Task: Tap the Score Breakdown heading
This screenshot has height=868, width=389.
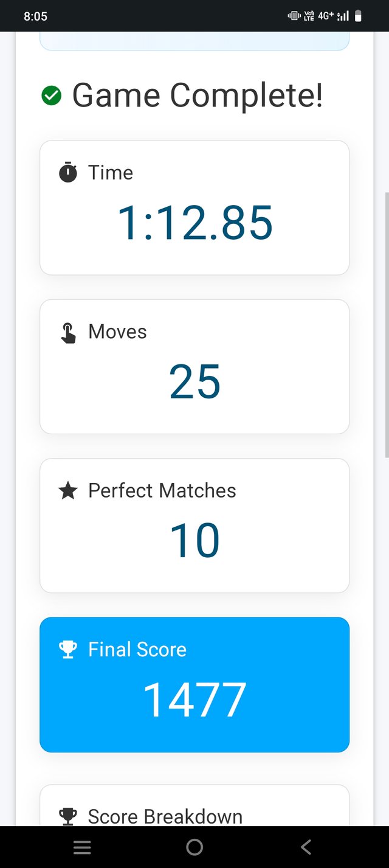Action: click(x=165, y=816)
